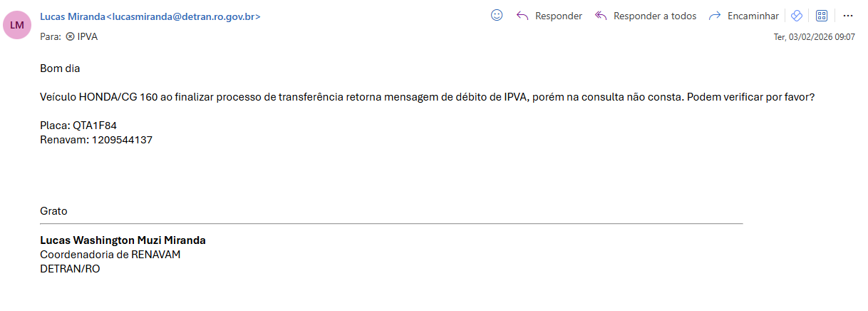Click the Coordenadoria de RENAVAM signature line
Image resolution: width=868 pixels, height=311 pixels.
coord(110,255)
